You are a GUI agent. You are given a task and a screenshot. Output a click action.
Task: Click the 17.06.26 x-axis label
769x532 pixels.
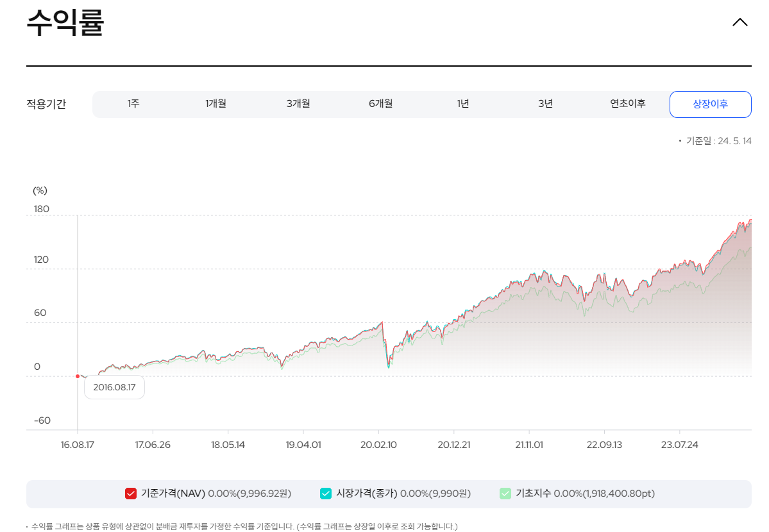(x=153, y=445)
